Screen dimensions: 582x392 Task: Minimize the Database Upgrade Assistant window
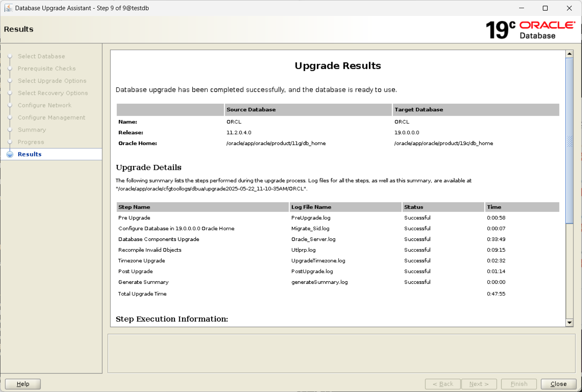(522, 8)
